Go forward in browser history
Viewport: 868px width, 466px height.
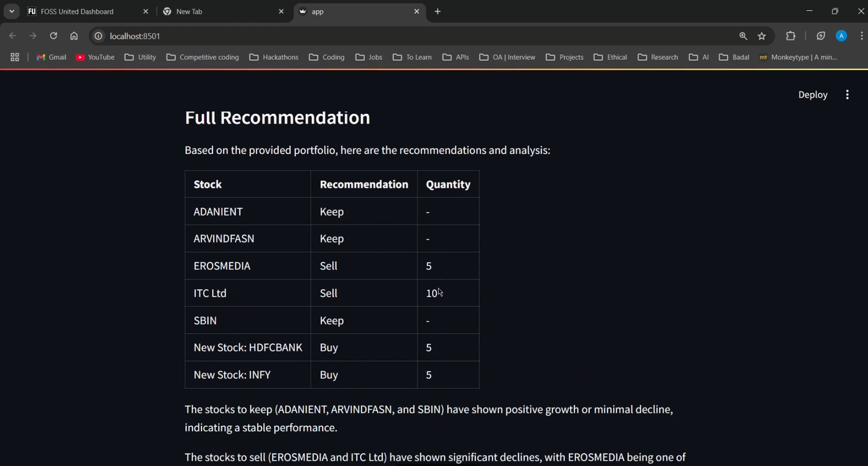point(33,36)
